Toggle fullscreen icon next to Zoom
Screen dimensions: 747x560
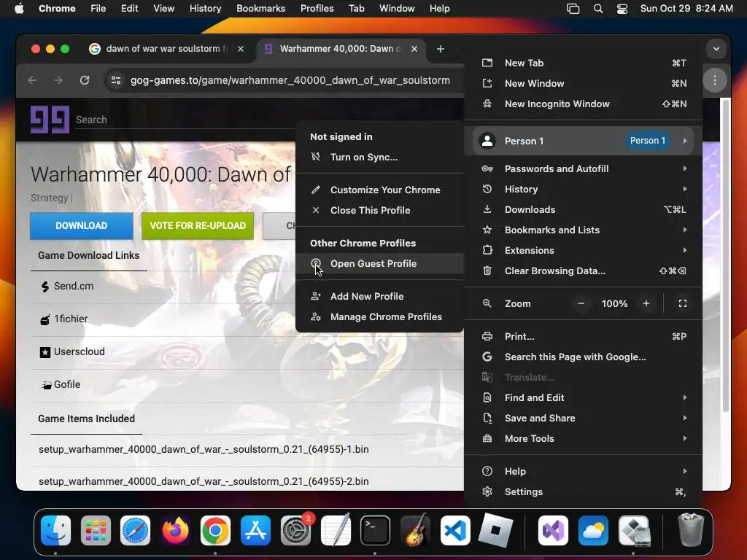click(683, 303)
